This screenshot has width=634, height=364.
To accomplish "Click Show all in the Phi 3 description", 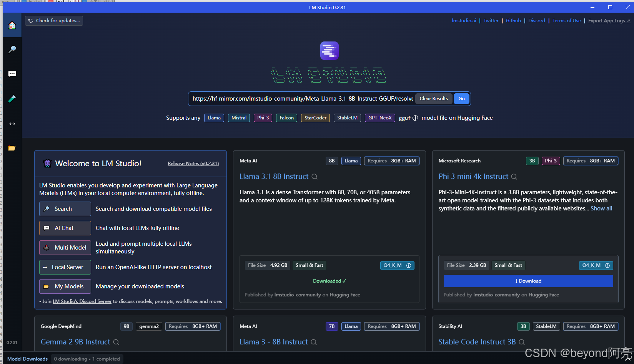I will click(601, 208).
